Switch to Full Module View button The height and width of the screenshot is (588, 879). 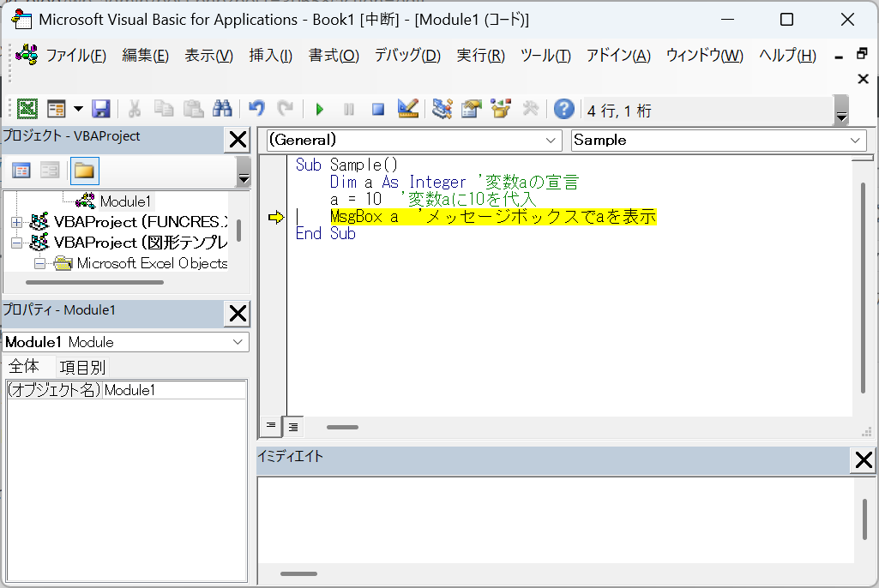tap(293, 427)
